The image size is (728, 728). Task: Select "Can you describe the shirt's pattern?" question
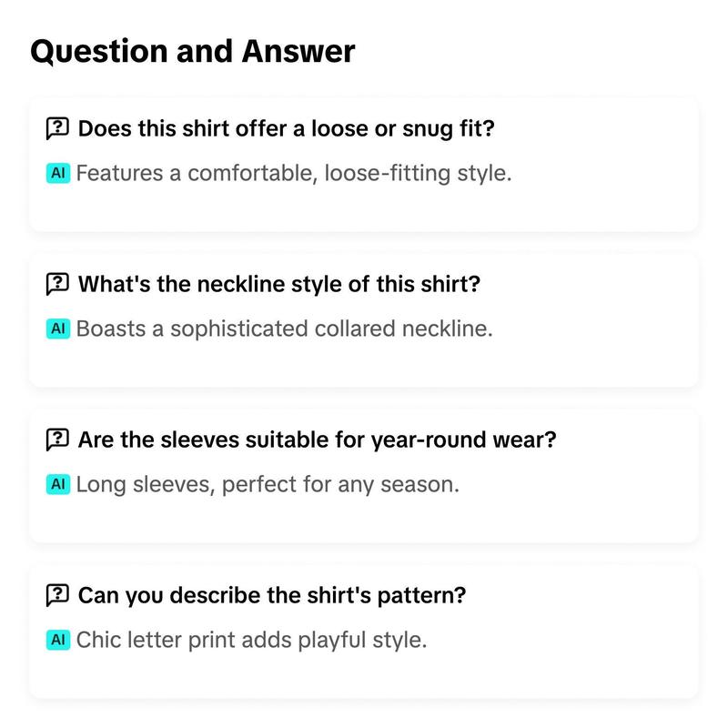(x=272, y=595)
